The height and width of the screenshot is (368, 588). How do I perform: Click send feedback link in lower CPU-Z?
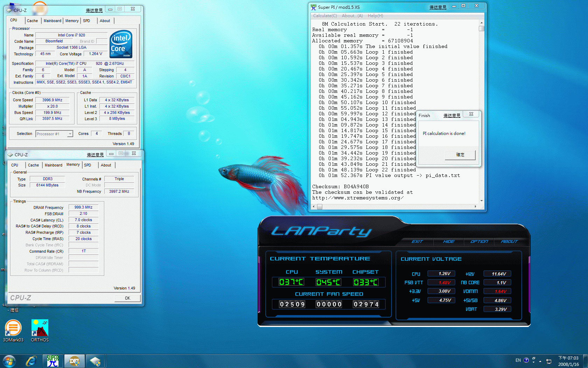96,155
